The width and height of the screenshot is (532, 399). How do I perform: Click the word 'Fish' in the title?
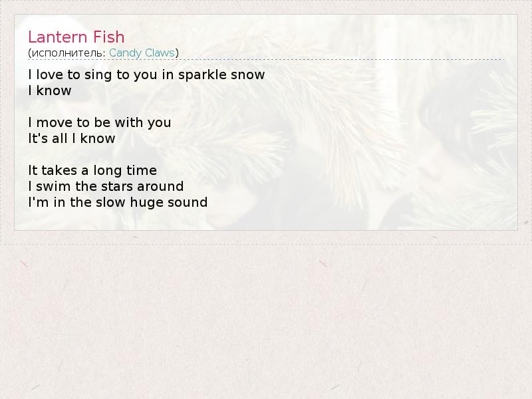click(x=109, y=37)
